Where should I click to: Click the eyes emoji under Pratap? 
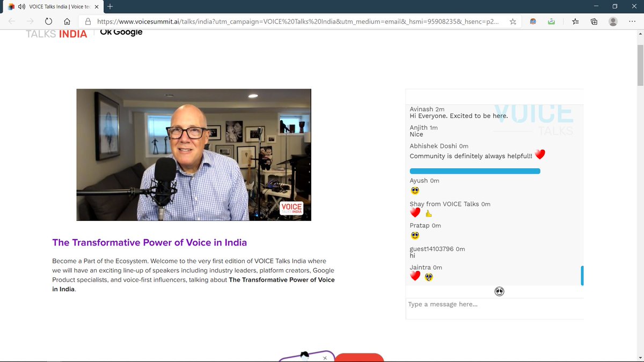(415, 235)
